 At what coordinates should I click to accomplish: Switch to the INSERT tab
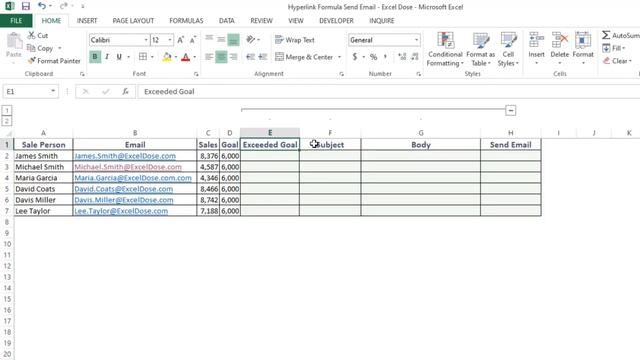pos(87,20)
